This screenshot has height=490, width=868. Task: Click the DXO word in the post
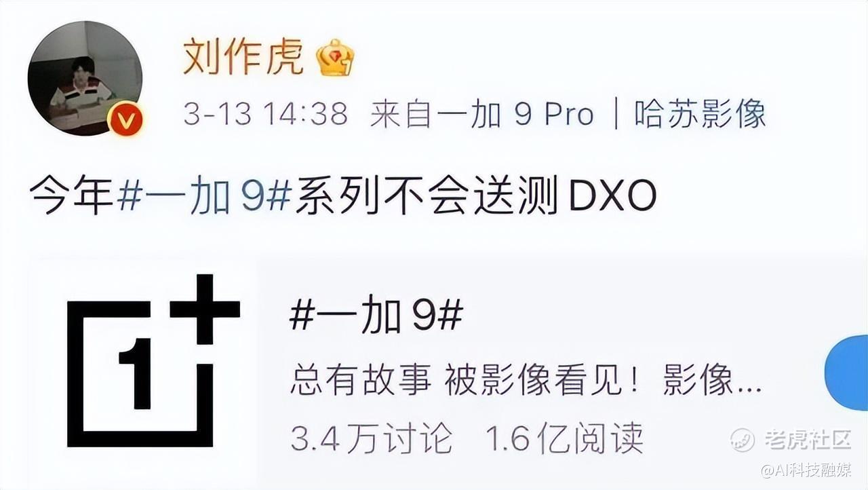[612, 197]
